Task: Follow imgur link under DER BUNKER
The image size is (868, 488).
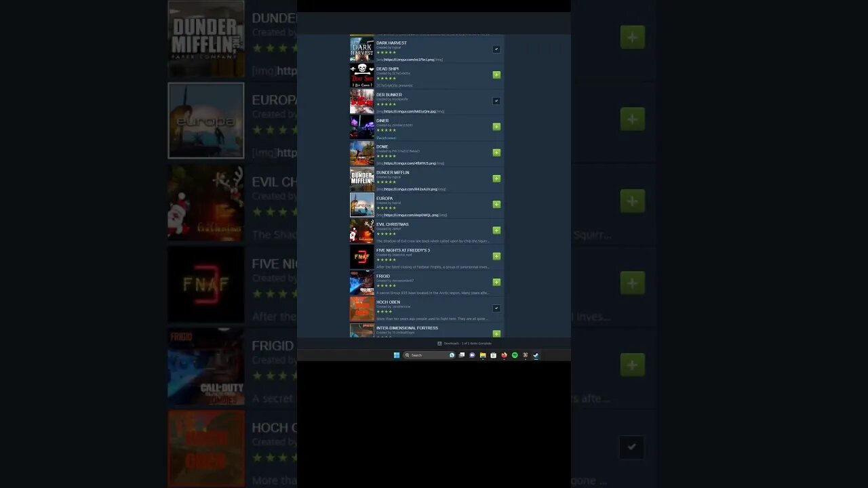Action: [410, 111]
